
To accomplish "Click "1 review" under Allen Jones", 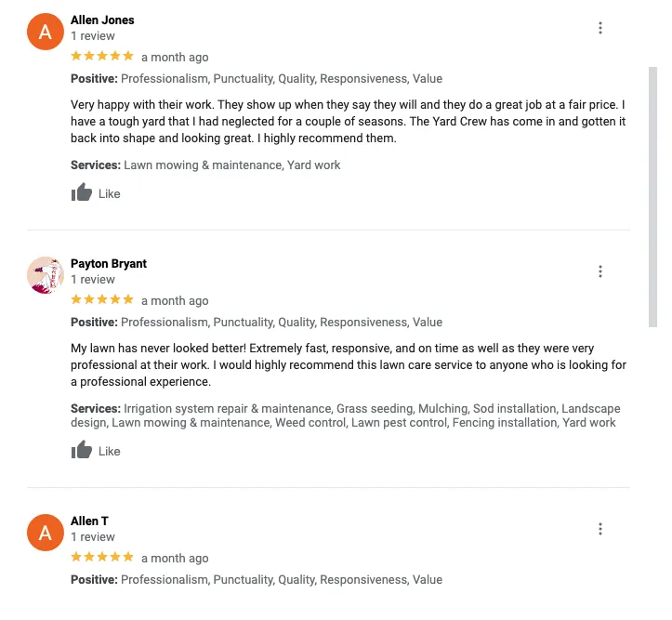I will (x=93, y=36).
